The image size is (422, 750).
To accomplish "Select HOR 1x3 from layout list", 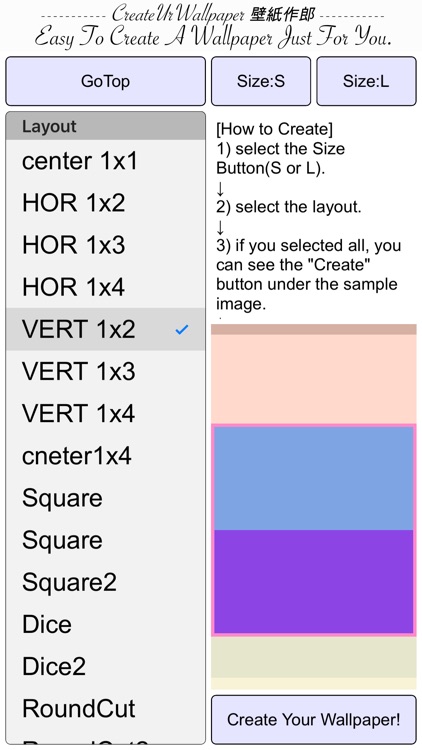I will pyautogui.click(x=105, y=245).
